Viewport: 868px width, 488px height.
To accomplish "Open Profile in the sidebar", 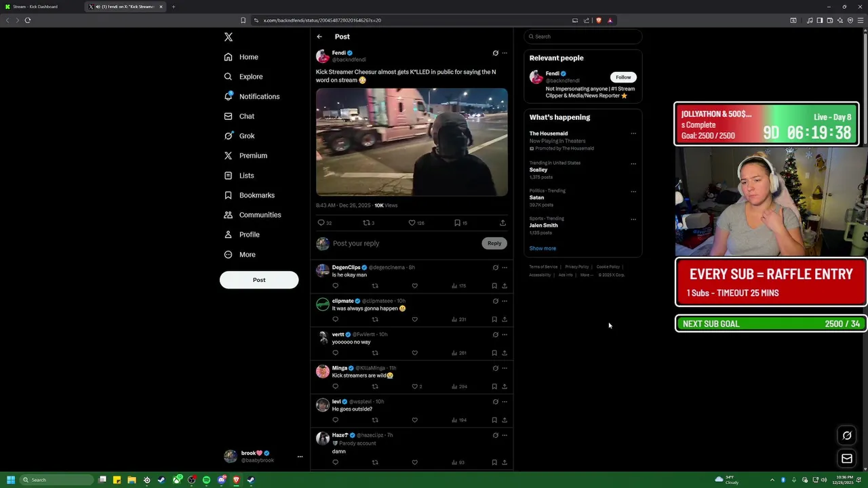I will [x=242, y=235].
